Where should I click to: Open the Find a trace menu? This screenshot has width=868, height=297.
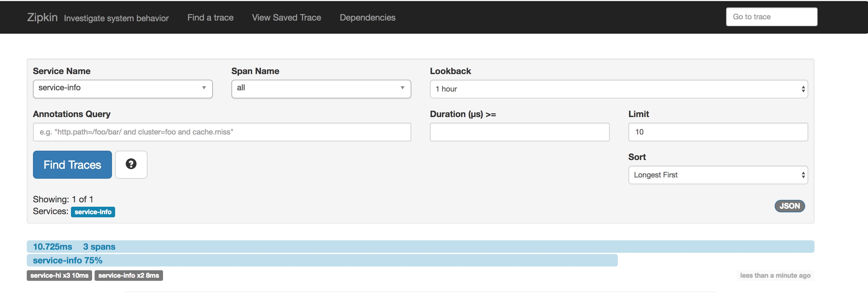tap(210, 17)
